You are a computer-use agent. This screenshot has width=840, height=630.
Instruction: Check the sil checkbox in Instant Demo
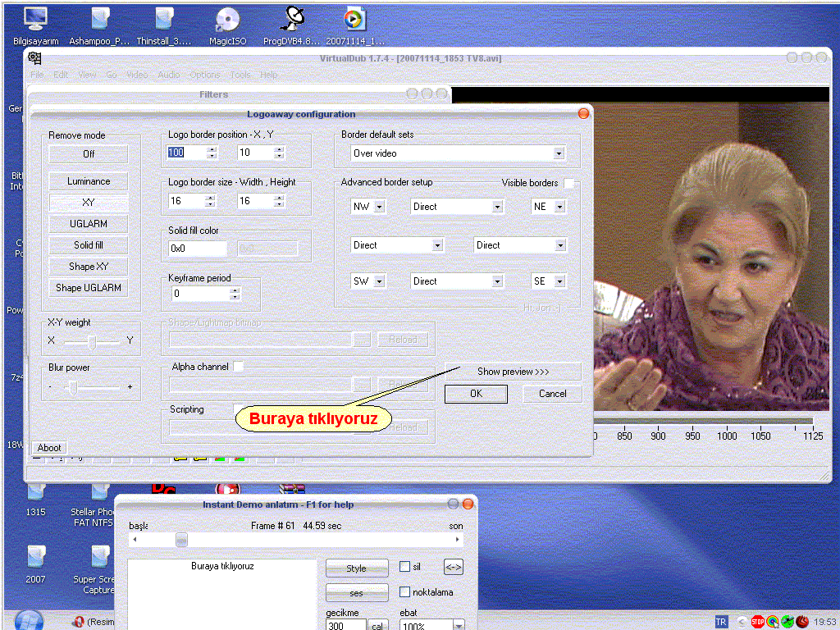[405, 567]
